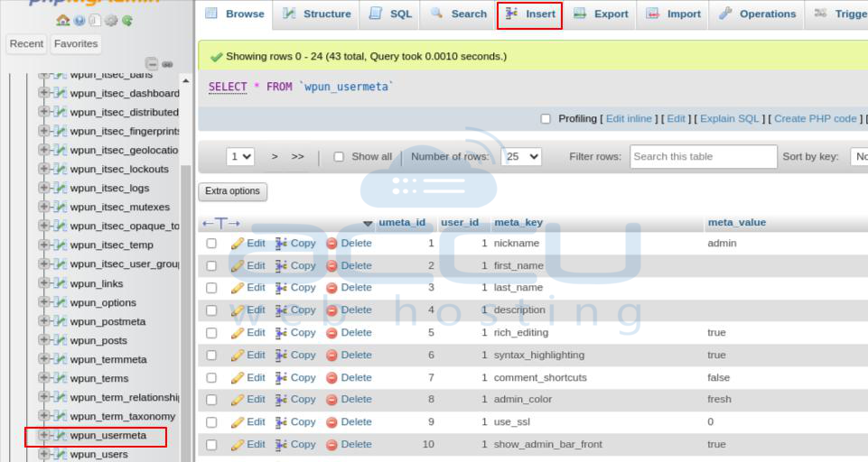Click the table icon next to wpun_links
This screenshot has height=462, width=868.
click(61, 283)
